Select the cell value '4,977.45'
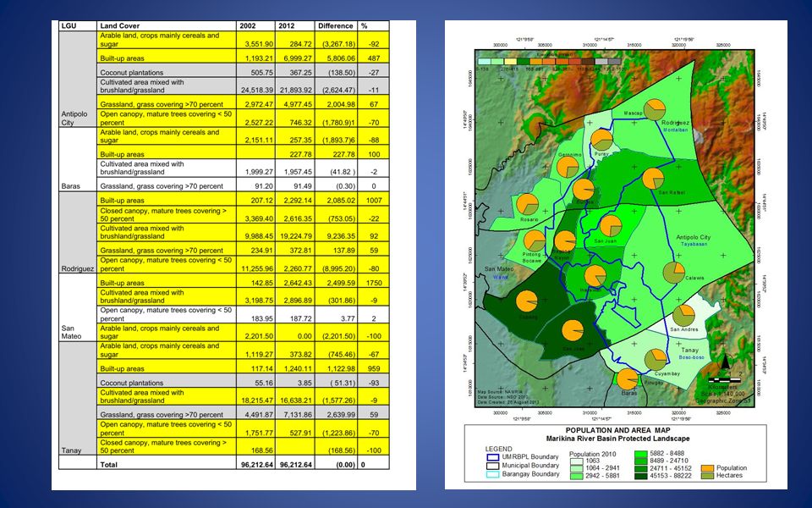Image resolution: width=812 pixels, height=508 pixels. [298, 104]
